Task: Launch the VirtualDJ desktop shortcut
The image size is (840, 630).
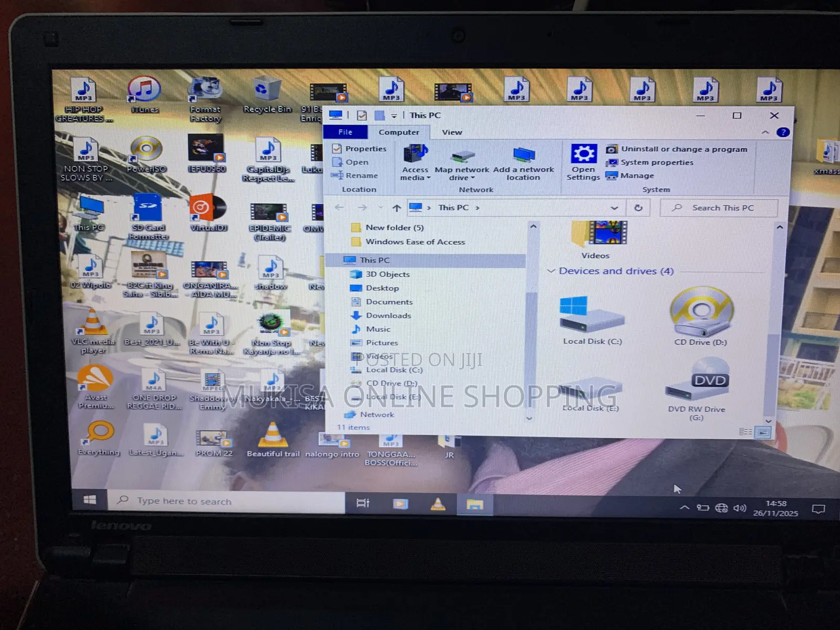Action: (x=208, y=213)
